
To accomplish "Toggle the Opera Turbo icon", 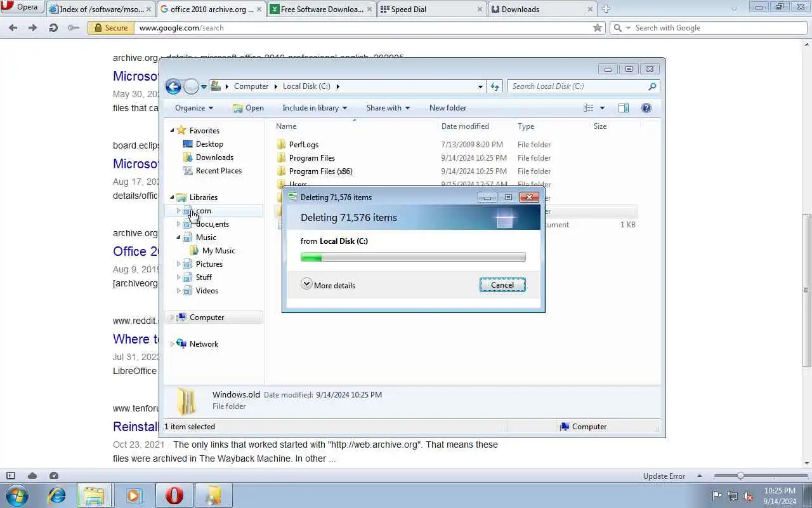I will click(x=54, y=476).
